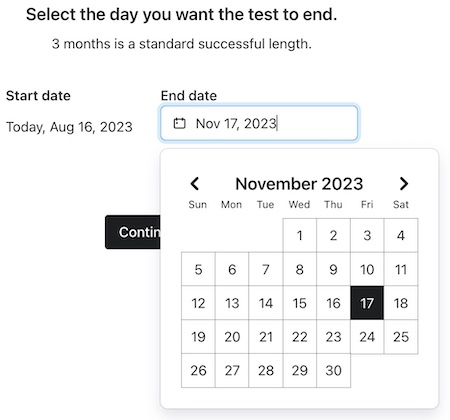The image size is (450, 420).
Task: Select November 9 on the calendar
Action: click(x=333, y=269)
